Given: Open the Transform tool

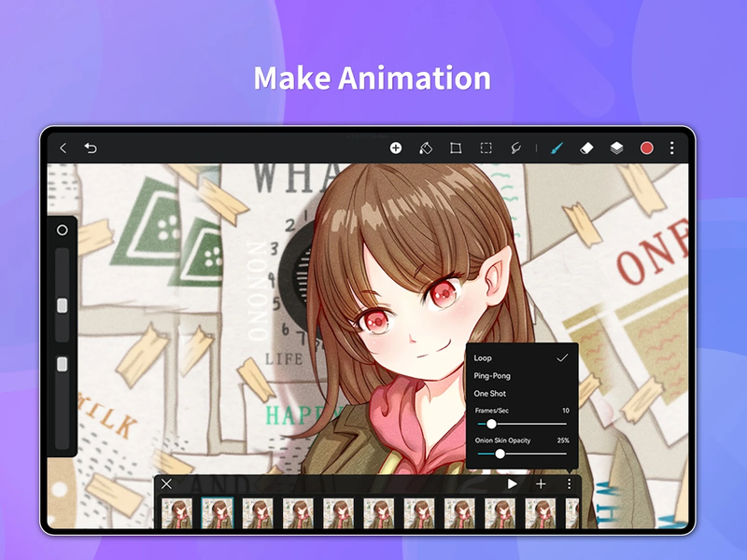Looking at the screenshot, I should click(456, 147).
